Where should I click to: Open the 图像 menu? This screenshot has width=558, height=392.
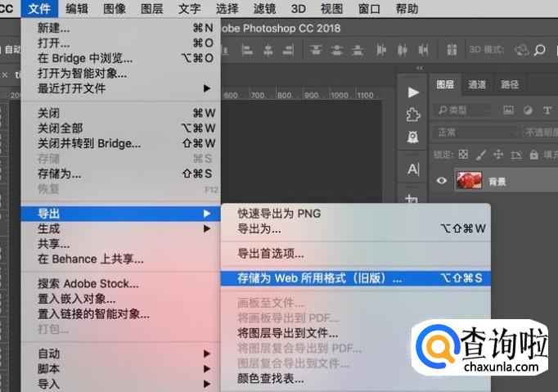tap(115, 8)
